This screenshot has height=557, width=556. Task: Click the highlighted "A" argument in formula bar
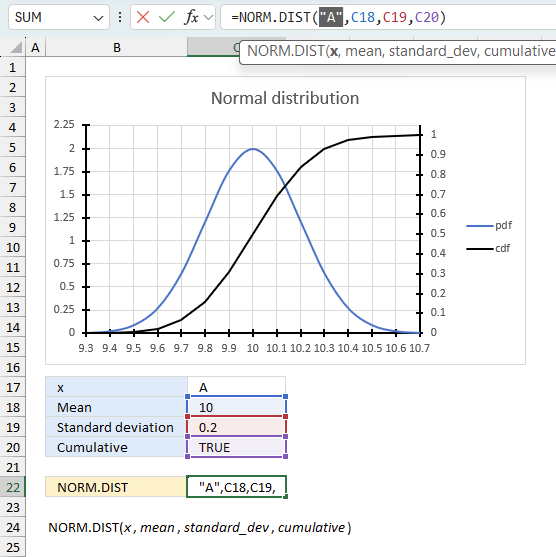click(330, 17)
